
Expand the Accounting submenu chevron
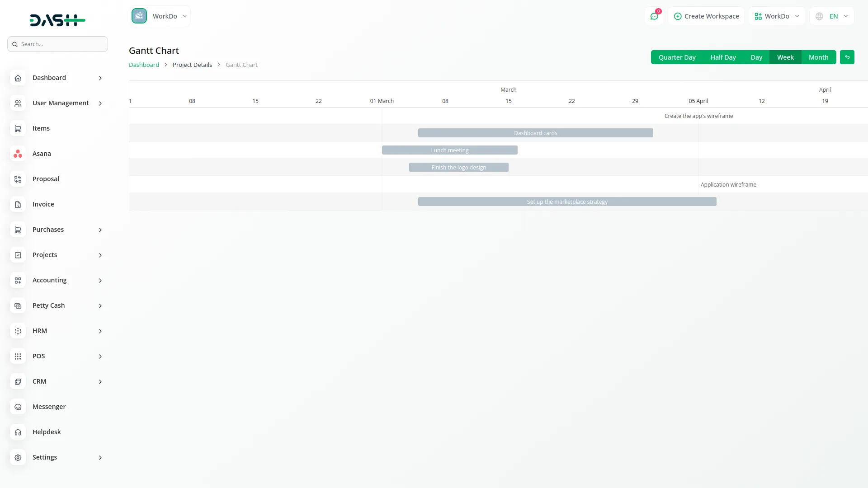pyautogui.click(x=100, y=281)
